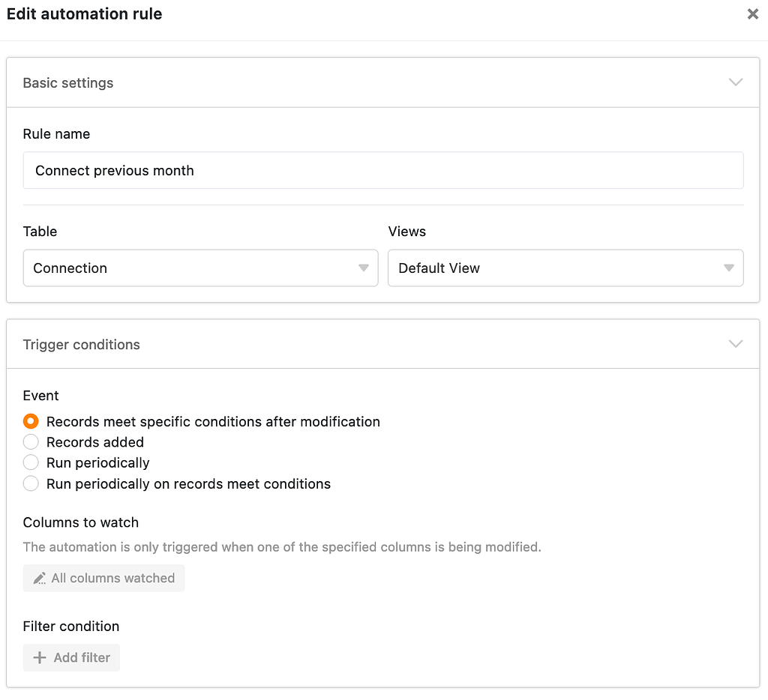Click the Add filter button

coord(71,657)
